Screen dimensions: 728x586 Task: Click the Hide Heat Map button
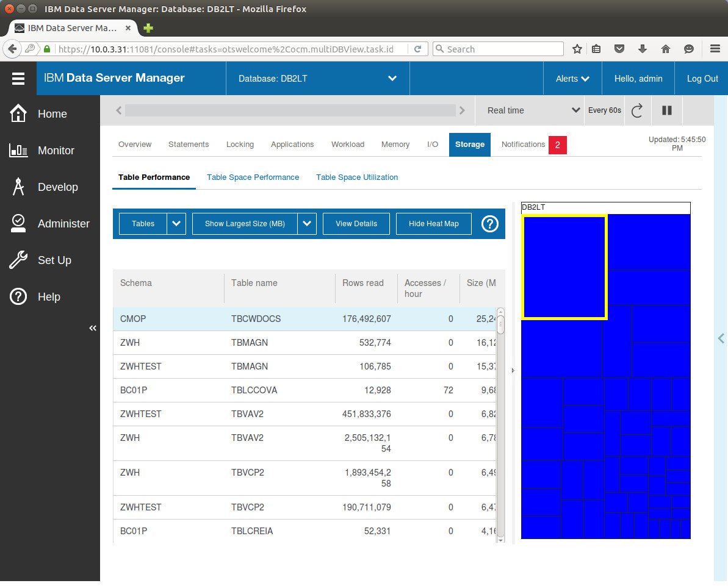coord(434,224)
